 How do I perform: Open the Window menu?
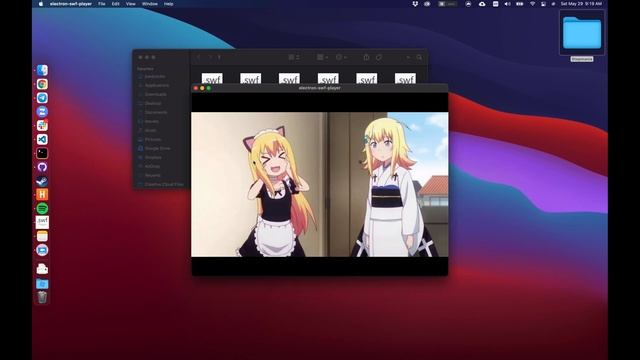[x=150, y=4]
